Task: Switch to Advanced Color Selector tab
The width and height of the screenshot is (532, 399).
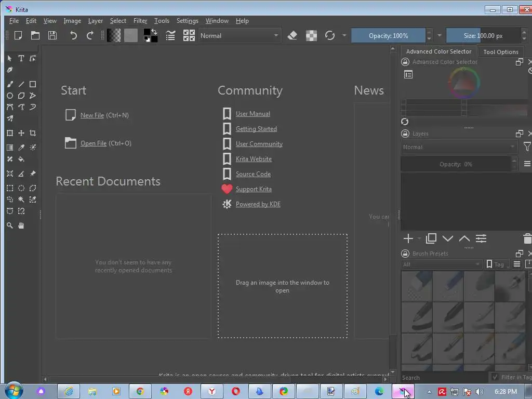Action: 438,51
